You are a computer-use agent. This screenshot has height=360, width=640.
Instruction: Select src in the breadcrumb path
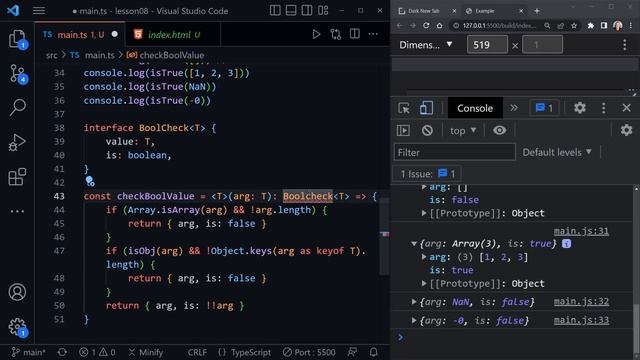[51, 55]
